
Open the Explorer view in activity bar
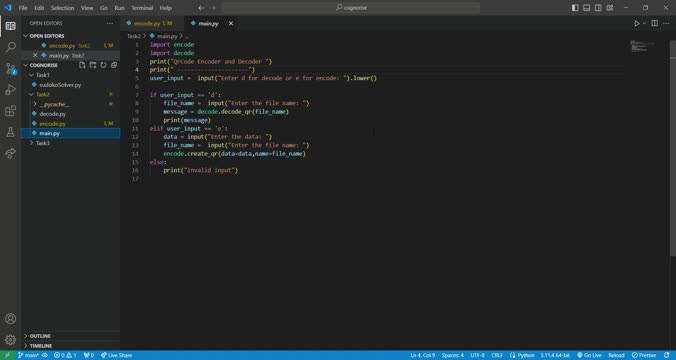pyautogui.click(x=10, y=26)
